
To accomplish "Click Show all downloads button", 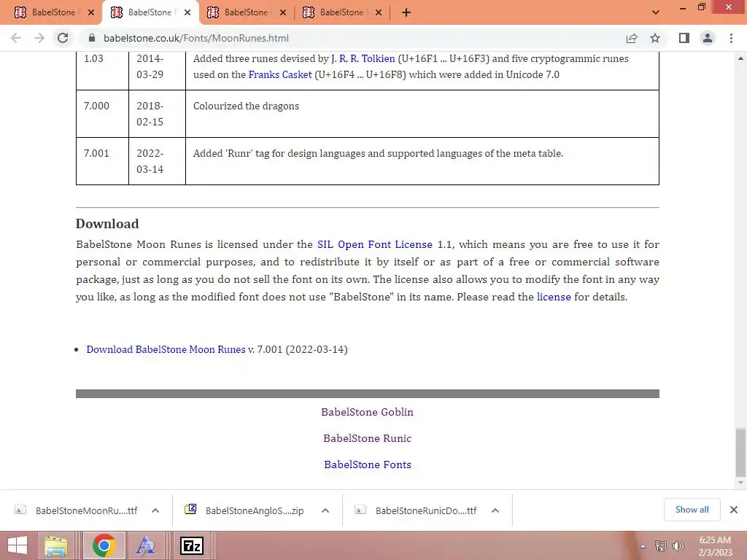I will (x=692, y=510).
